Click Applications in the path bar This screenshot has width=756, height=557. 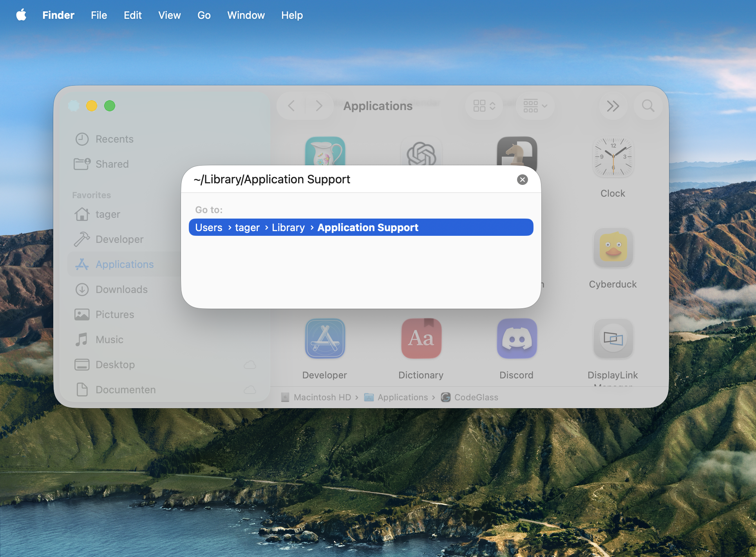click(396, 397)
